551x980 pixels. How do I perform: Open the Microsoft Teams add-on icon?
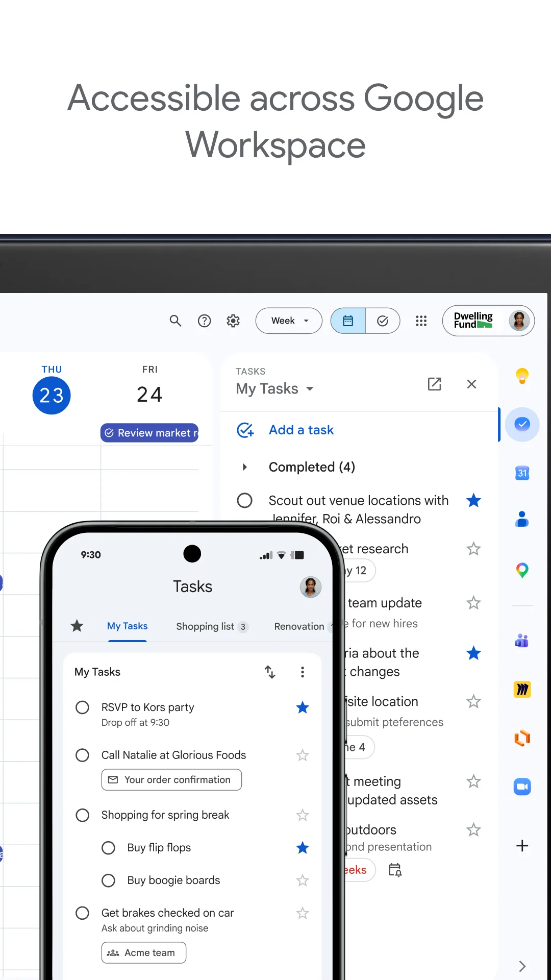(522, 640)
